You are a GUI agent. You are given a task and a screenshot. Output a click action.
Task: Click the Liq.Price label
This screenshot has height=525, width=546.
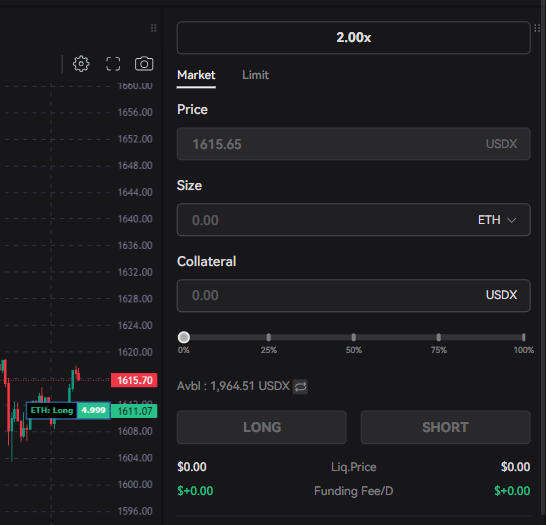[353, 467]
